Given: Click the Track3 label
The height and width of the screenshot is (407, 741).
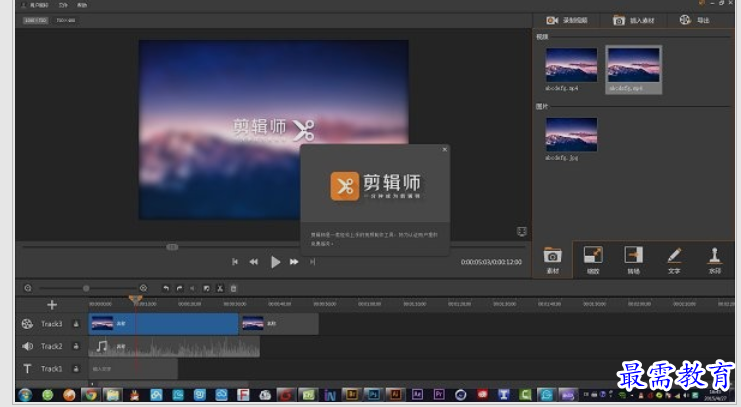Looking at the screenshot, I should pos(52,324).
